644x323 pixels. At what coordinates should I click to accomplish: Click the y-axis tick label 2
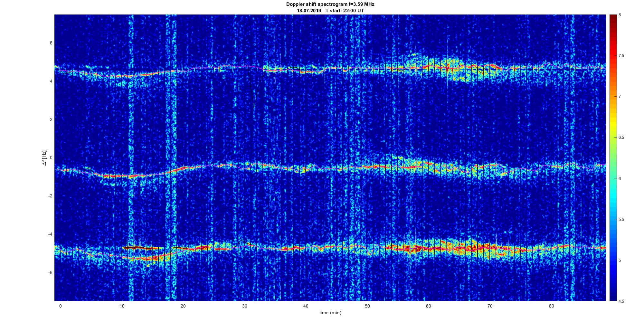pos(51,119)
